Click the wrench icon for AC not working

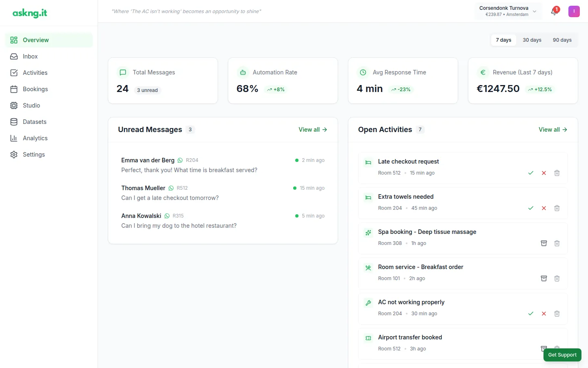point(368,303)
